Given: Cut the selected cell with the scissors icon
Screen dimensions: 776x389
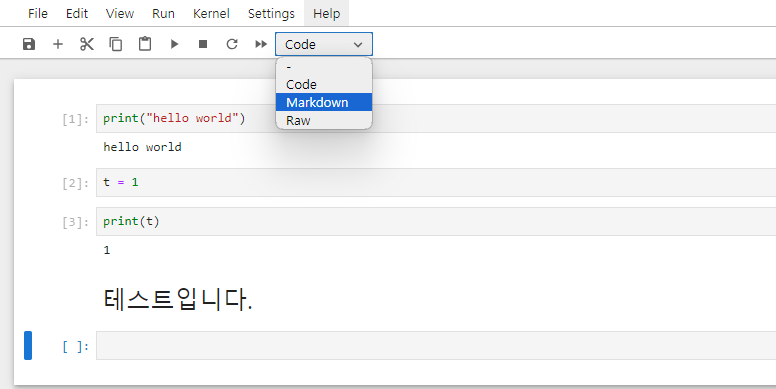Looking at the screenshot, I should tap(87, 44).
